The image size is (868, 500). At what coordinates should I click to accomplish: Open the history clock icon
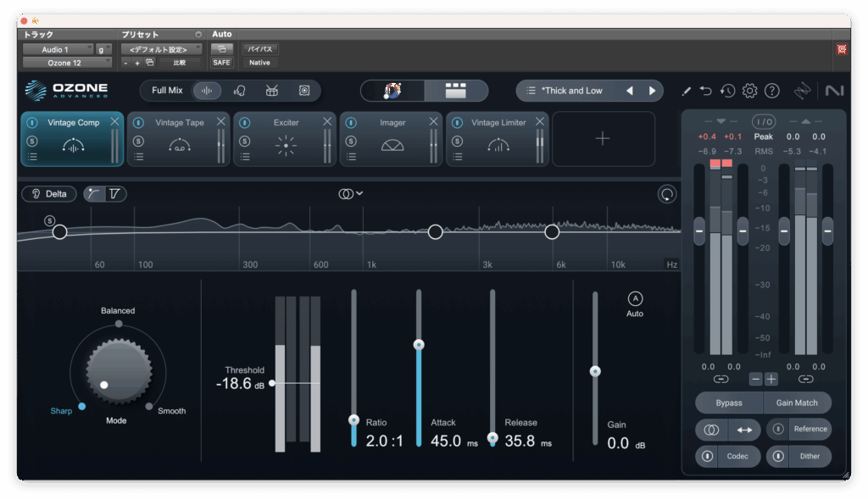coord(727,91)
